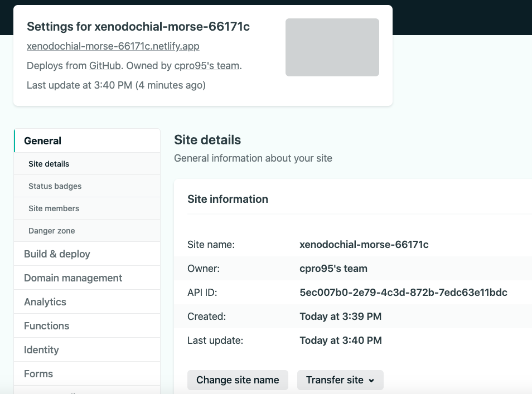The image size is (532, 394).
Task: Open the xenodochial-morse-66171c.netlify.app link
Action: (x=113, y=46)
